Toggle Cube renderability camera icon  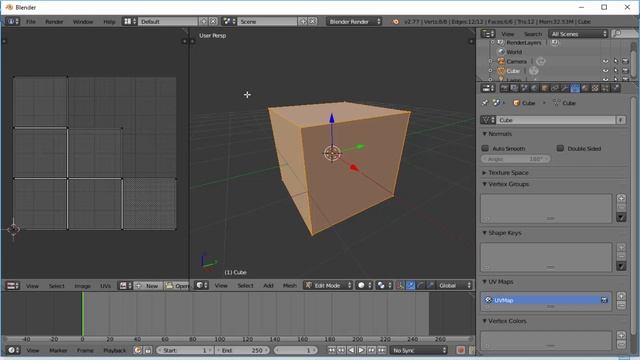pos(625,71)
